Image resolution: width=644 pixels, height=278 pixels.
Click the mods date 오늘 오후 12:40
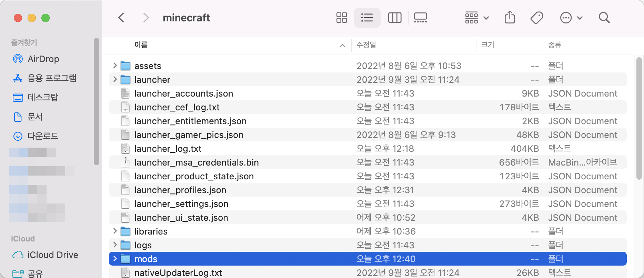tap(386, 259)
